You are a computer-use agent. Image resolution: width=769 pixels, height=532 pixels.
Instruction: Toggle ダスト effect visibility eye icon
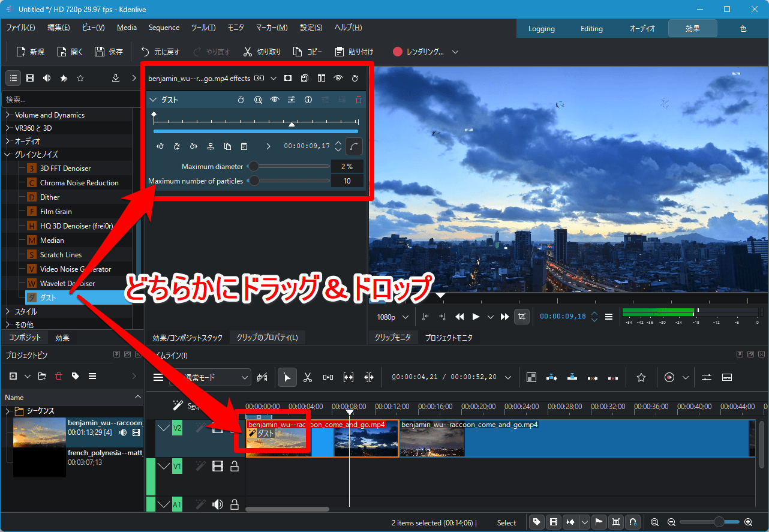[275, 100]
